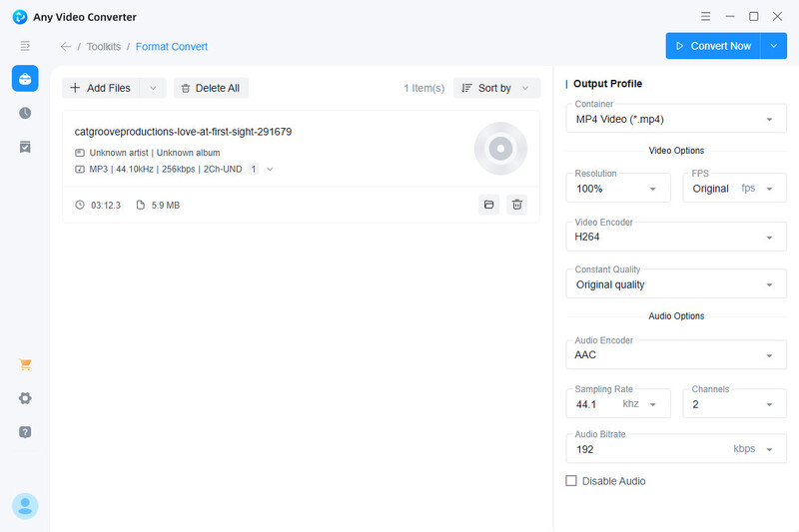Click the 1 Item(s) counter
The image size is (799, 532).
pyautogui.click(x=423, y=88)
